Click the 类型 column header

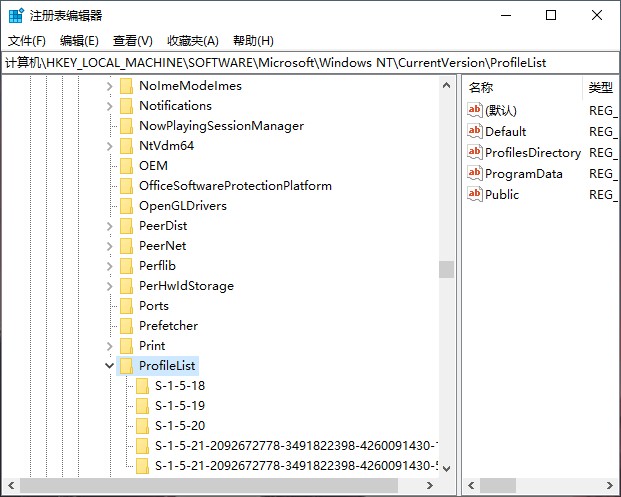pos(600,87)
